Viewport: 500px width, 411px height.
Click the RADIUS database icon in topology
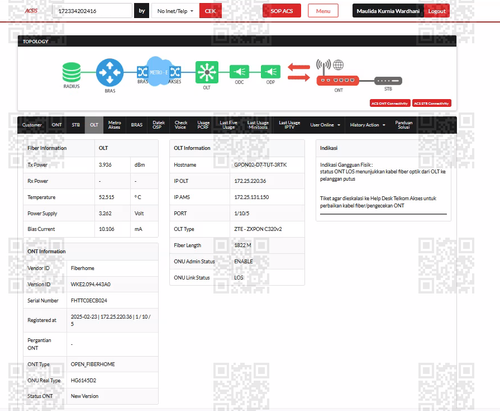71,72
